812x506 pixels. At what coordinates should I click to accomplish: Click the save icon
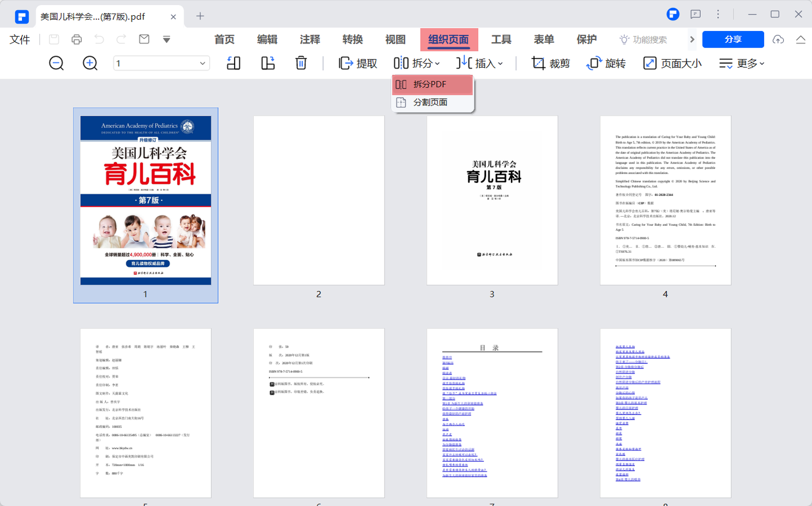(54, 39)
